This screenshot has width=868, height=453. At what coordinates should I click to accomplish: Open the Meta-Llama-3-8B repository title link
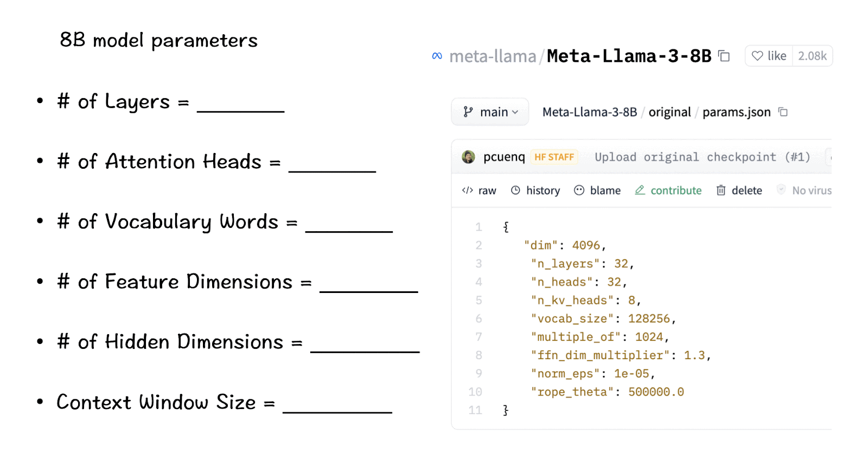click(x=629, y=56)
